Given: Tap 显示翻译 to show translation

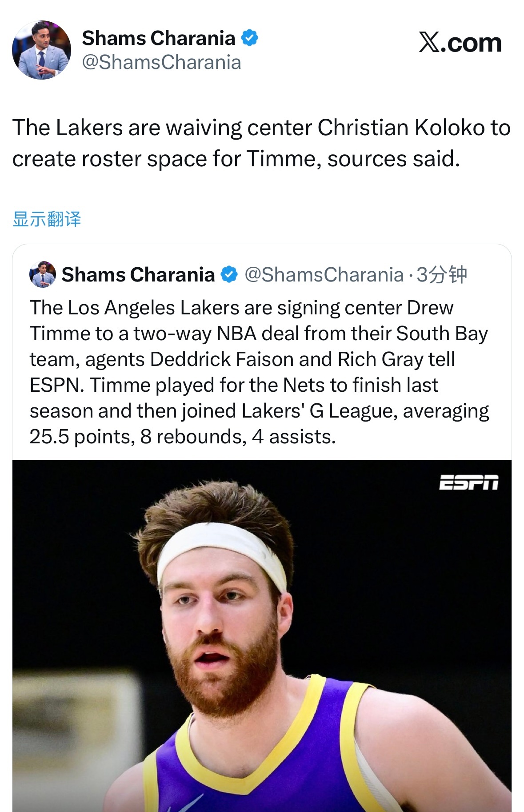Looking at the screenshot, I should point(47,219).
